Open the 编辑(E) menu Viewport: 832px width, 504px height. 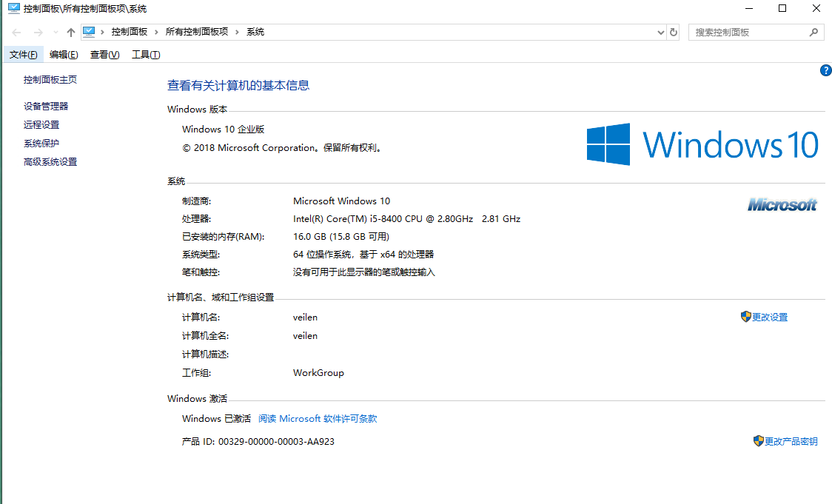pyautogui.click(x=64, y=55)
